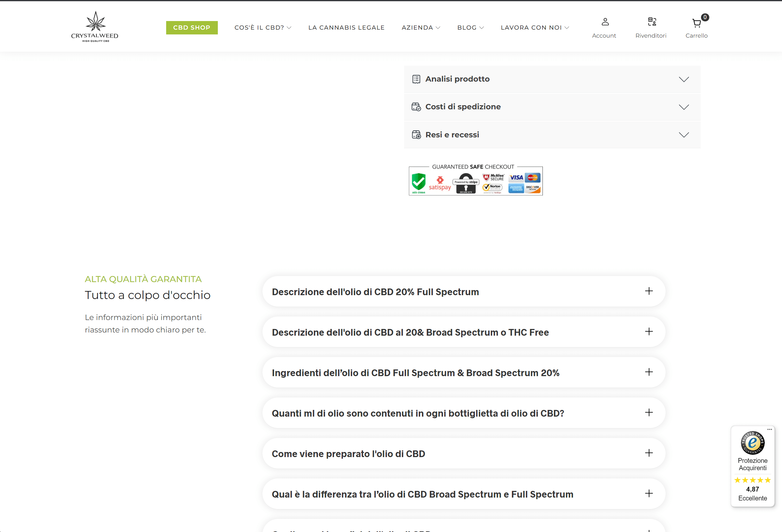Click the Analisi prodotto document icon
This screenshot has height=532, width=782.
416,79
